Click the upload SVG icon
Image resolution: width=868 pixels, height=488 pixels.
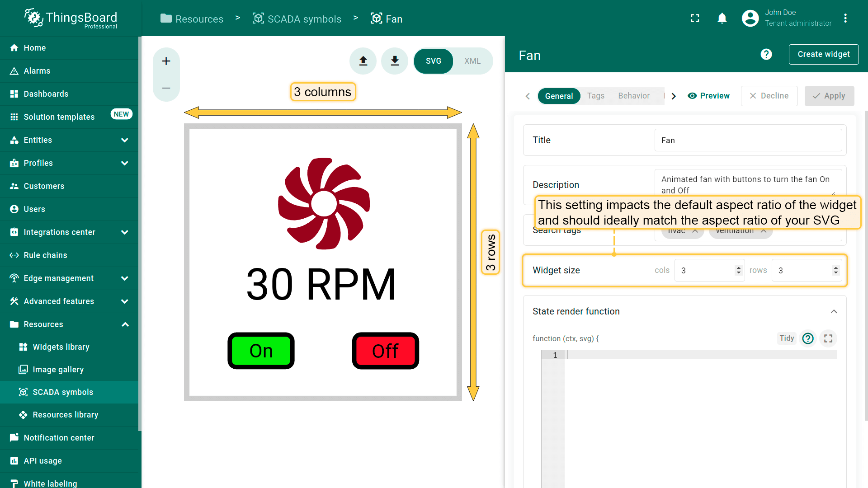[363, 61]
